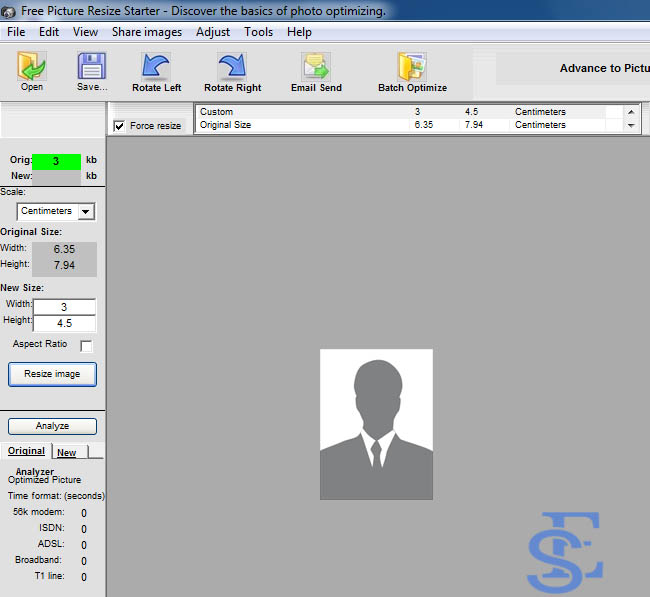Open the Adjust menu

pos(213,32)
